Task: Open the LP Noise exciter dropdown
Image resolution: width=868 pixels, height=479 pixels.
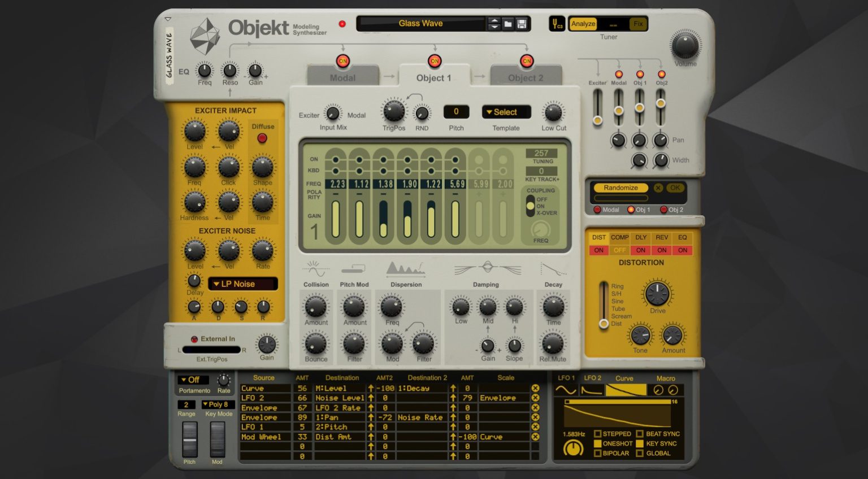Action: 243,284
